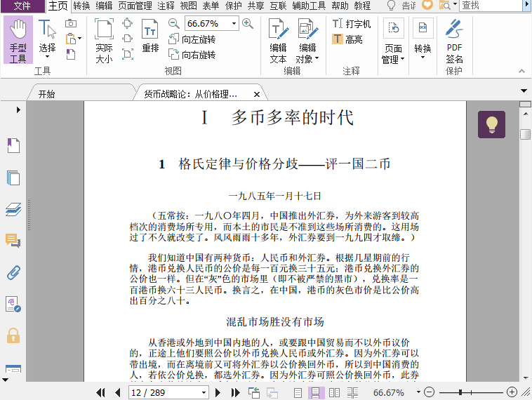Enable Single Page view mode
The width and height of the screenshot is (532, 400).
[x=298, y=393]
